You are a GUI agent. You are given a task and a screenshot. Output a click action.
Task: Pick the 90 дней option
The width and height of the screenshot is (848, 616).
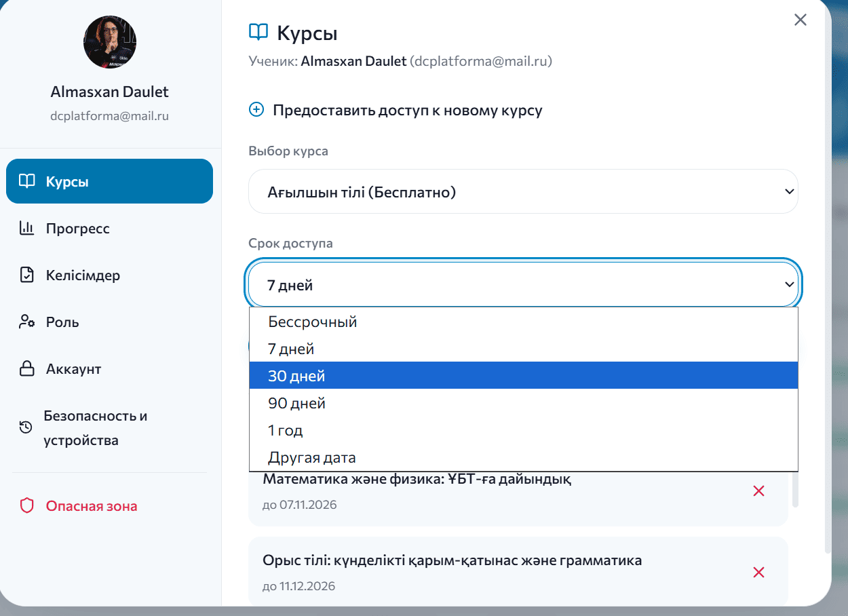point(523,403)
